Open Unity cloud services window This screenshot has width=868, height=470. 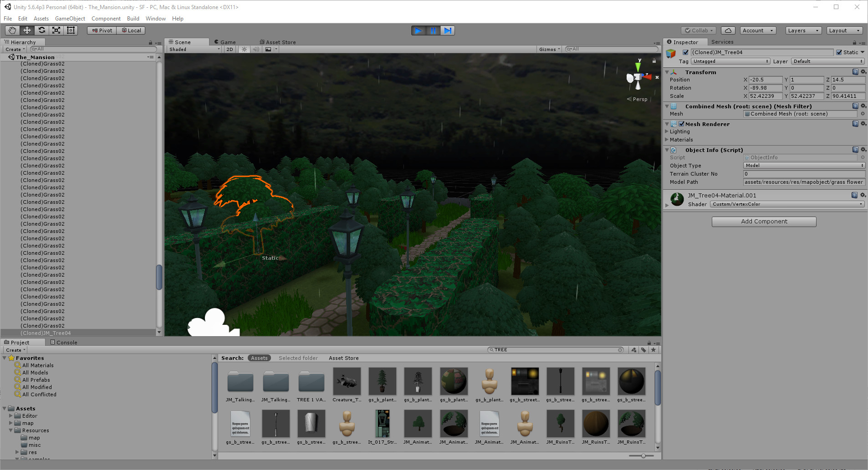tap(728, 30)
